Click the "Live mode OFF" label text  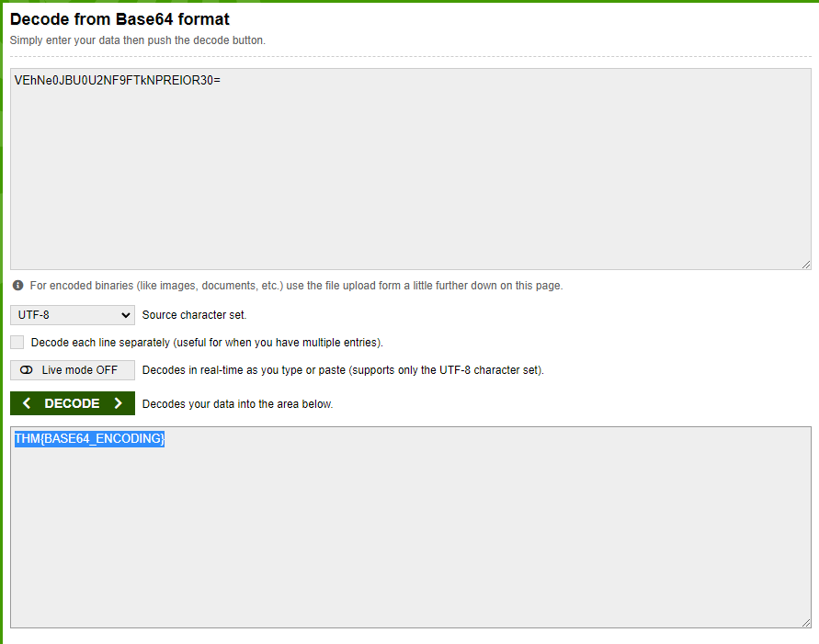80,370
